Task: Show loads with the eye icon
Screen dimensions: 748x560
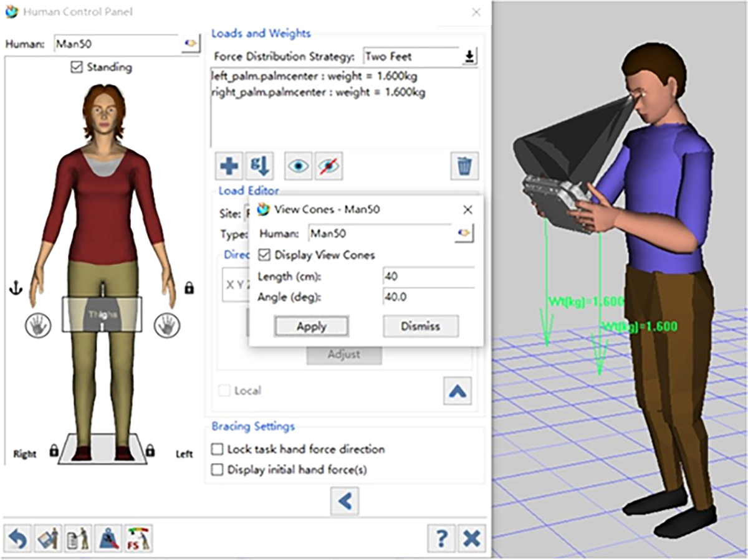Action: [x=298, y=166]
